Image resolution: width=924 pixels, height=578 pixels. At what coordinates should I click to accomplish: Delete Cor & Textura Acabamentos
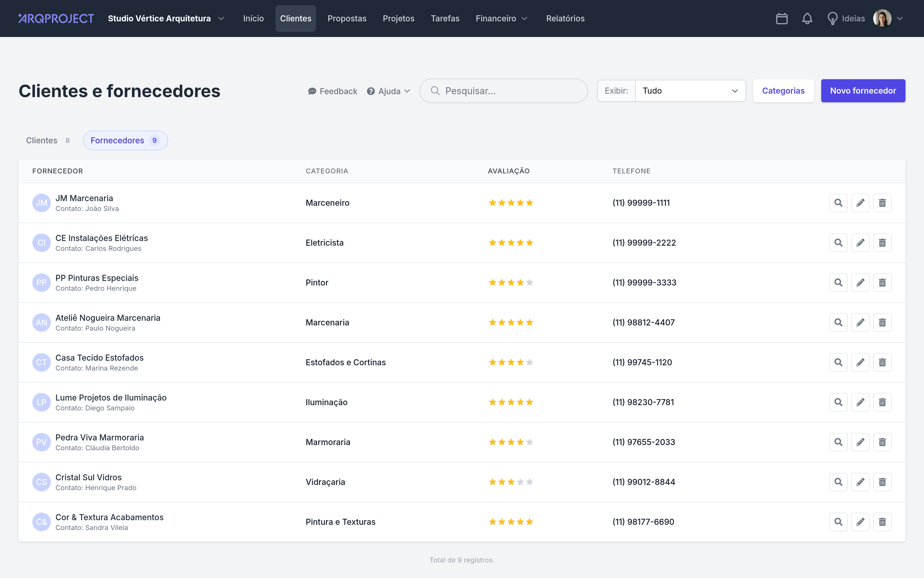tap(882, 522)
